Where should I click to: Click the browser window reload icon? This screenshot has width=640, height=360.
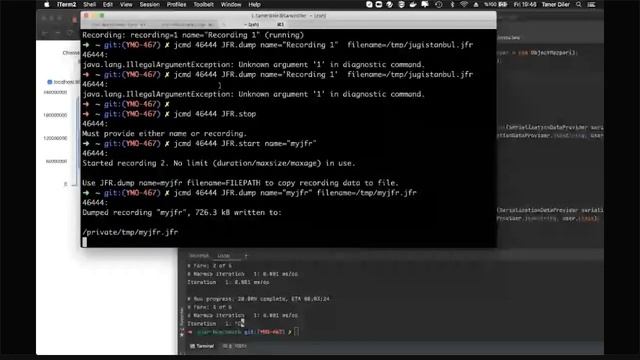(x=70, y=33)
